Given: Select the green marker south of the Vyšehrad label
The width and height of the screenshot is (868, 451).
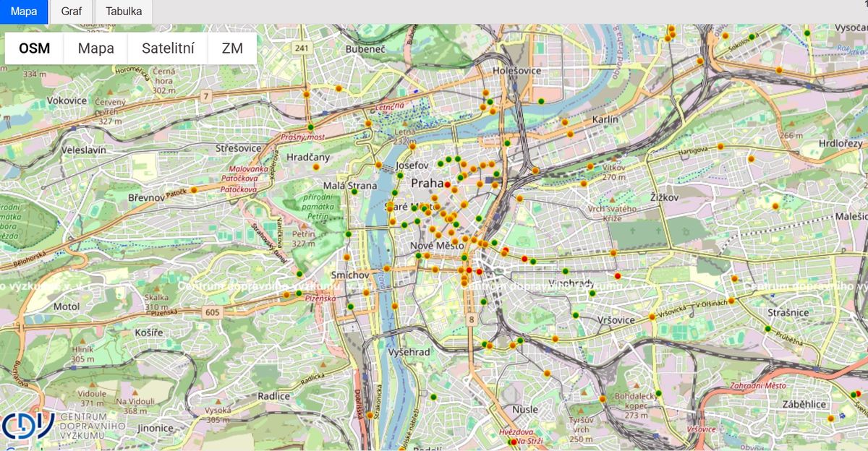Looking at the screenshot, I should coord(433,397).
